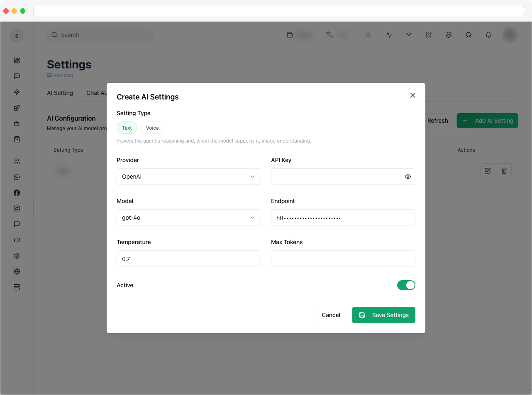Viewport: 532px width, 395px height.
Task: Switch to the Chat tab behind dialog
Action: click(x=96, y=93)
